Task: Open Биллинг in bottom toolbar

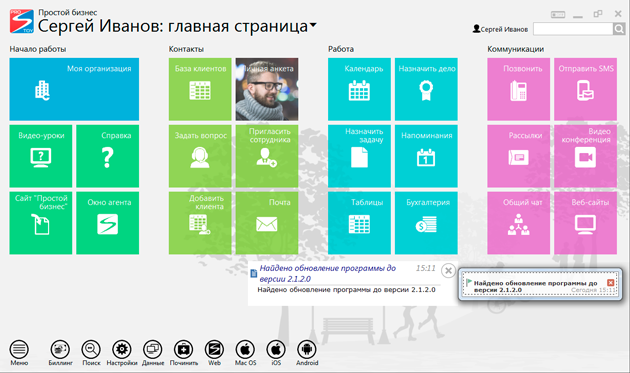Action: point(60,350)
